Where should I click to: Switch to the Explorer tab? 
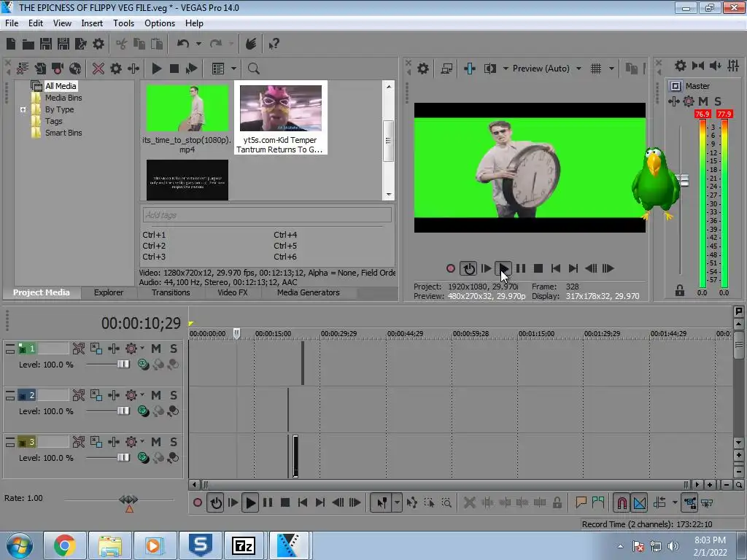click(x=109, y=293)
